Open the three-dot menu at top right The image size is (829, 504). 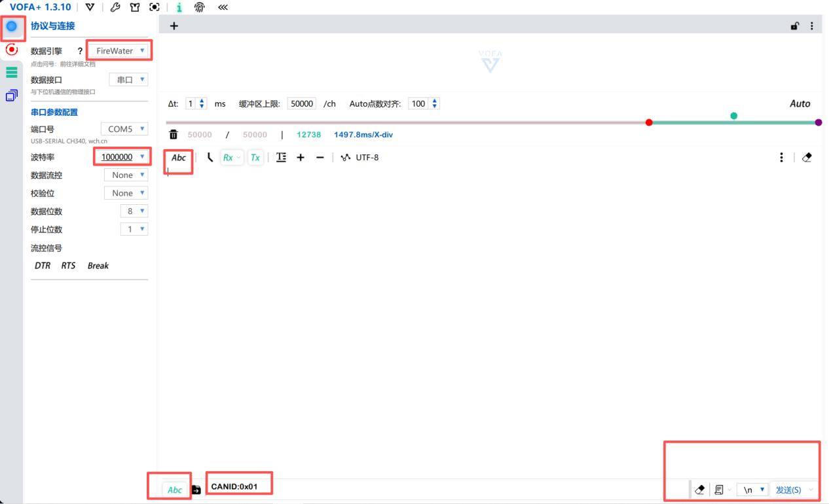812,26
